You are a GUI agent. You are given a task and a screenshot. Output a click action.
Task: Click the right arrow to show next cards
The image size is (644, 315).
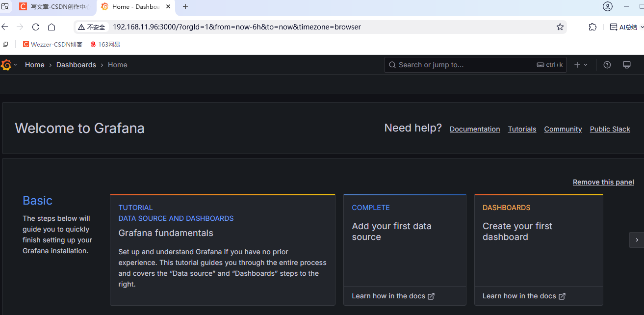637,240
